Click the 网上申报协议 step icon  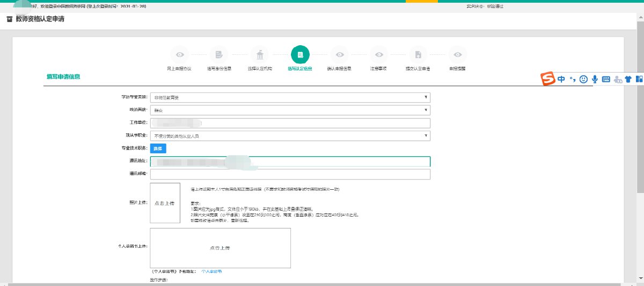click(x=179, y=55)
